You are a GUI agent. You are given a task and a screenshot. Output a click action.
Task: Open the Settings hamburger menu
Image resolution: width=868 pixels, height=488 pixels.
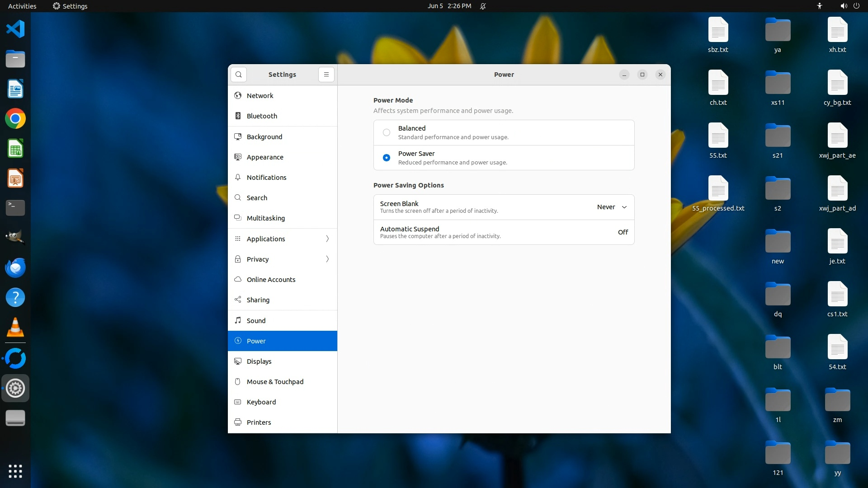(326, 75)
